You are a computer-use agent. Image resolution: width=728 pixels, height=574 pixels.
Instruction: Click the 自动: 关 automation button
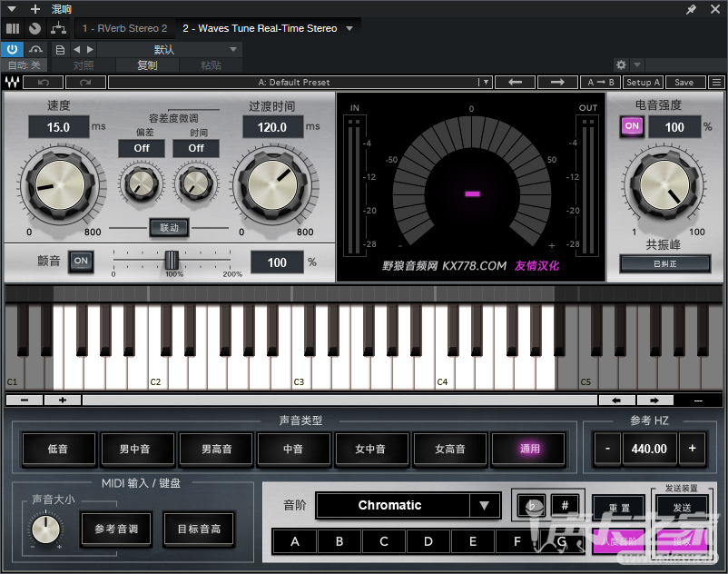point(25,65)
